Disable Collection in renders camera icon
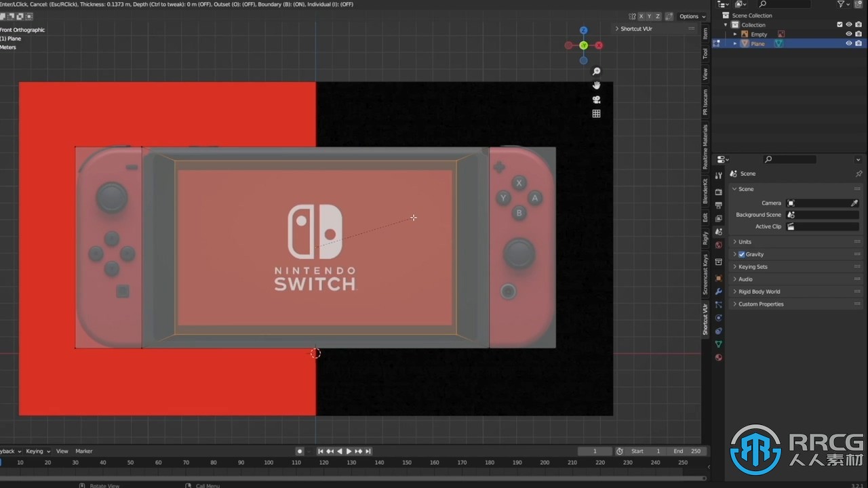This screenshot has height=488, width=868. [859, 24]
